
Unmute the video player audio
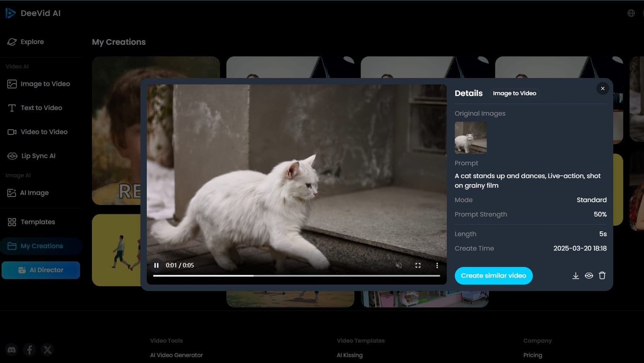(x=398, y=265)
